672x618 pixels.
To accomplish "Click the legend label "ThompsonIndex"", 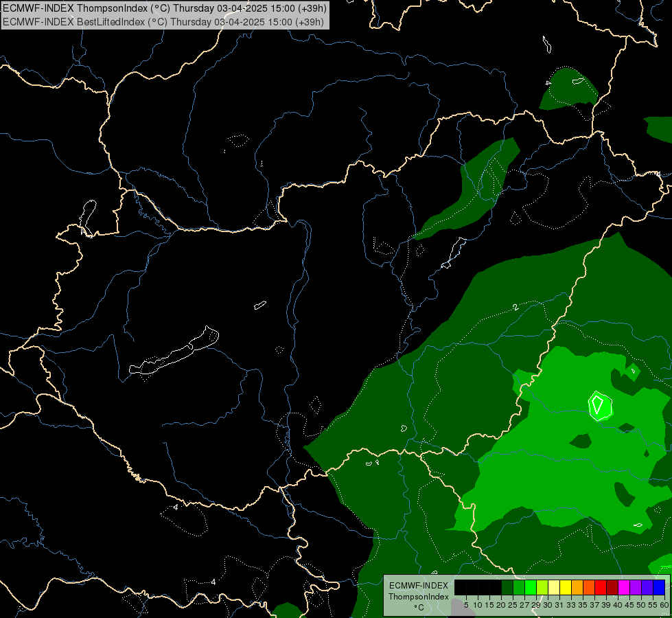I will 418,597.
